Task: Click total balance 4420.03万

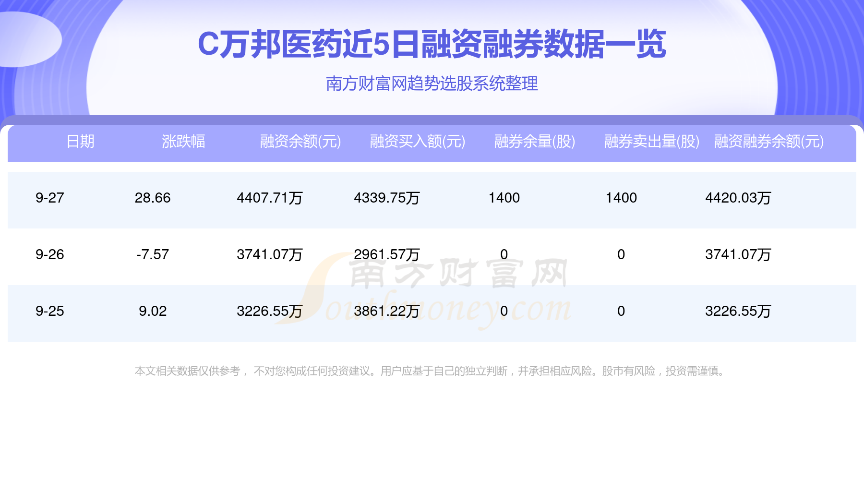Action: [x=738, y=198]
